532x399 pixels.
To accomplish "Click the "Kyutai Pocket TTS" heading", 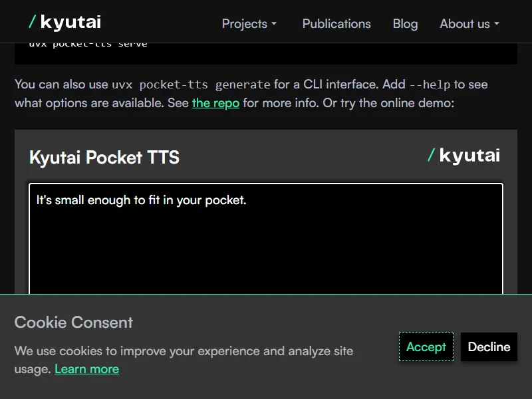I will [104, 158].
